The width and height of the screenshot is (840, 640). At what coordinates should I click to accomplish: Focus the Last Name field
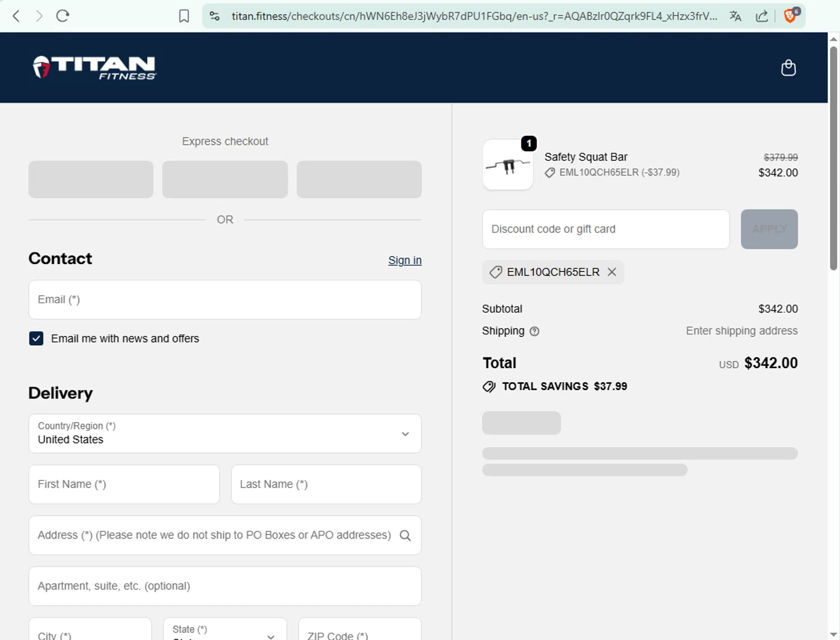(x=326, y=484)
